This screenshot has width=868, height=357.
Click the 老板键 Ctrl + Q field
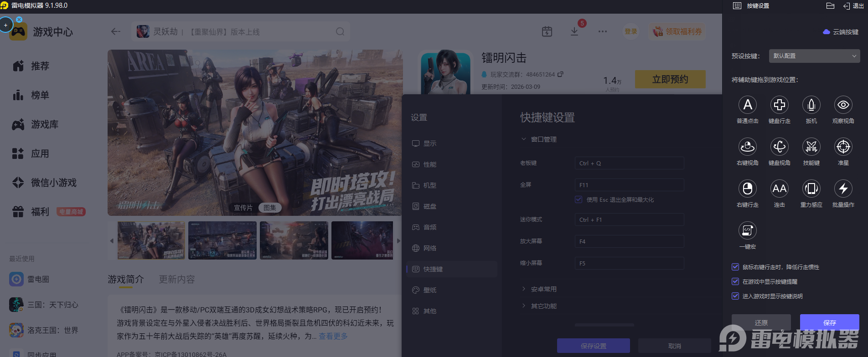[x=629, y=163]
